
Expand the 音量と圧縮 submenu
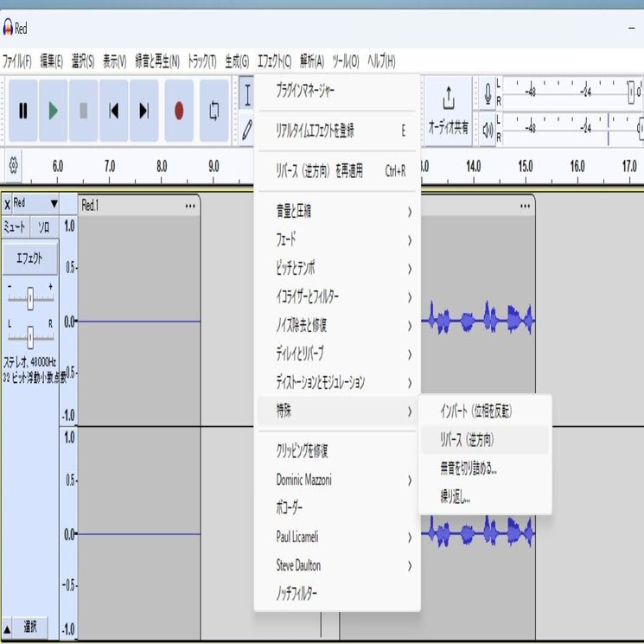click(337, 212)
